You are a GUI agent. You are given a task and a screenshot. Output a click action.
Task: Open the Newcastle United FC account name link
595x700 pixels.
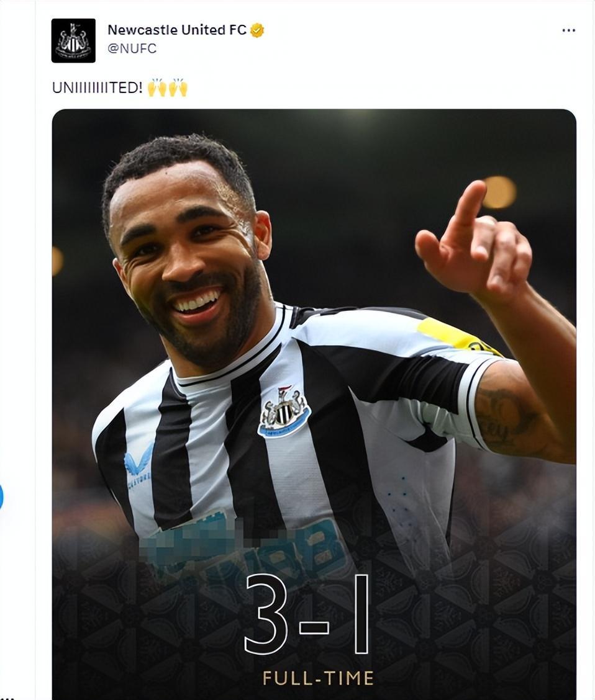[x=177, y=30]
